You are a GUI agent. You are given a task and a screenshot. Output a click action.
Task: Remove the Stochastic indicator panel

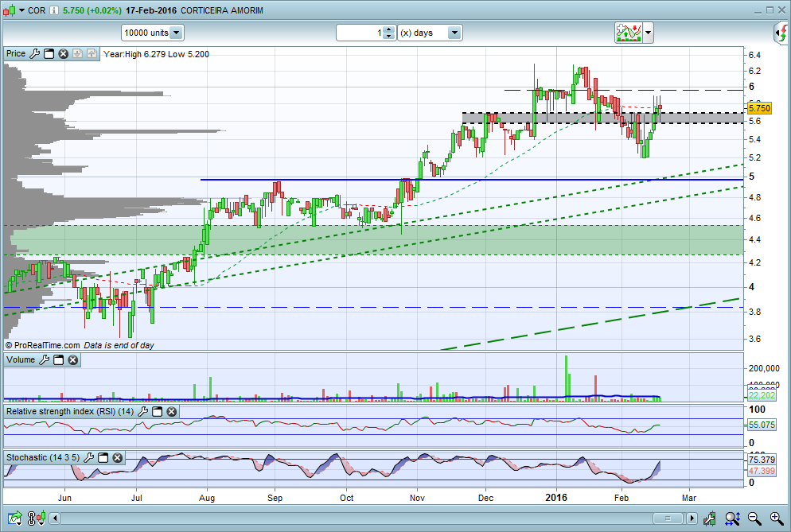[x=118, y=457]
